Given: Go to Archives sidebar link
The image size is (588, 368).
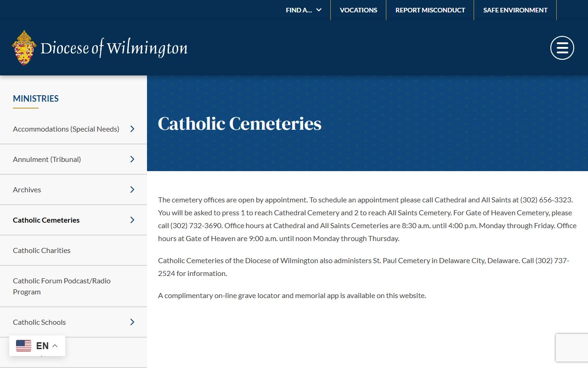Looking at the screenshot, I should pyautogui.click(x=27, y=190).
